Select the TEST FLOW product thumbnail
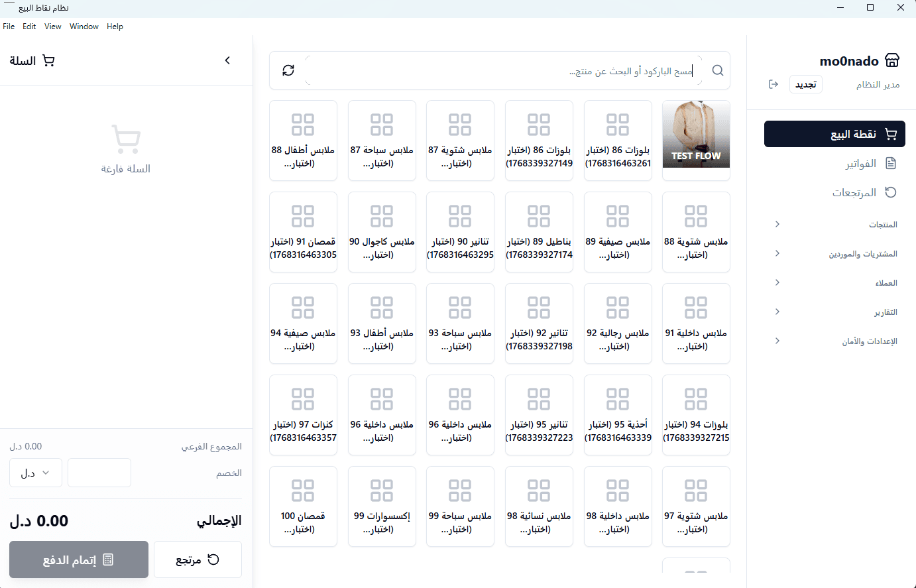The height and width of the screenshot is (588, 916). (x=696, y=134)
